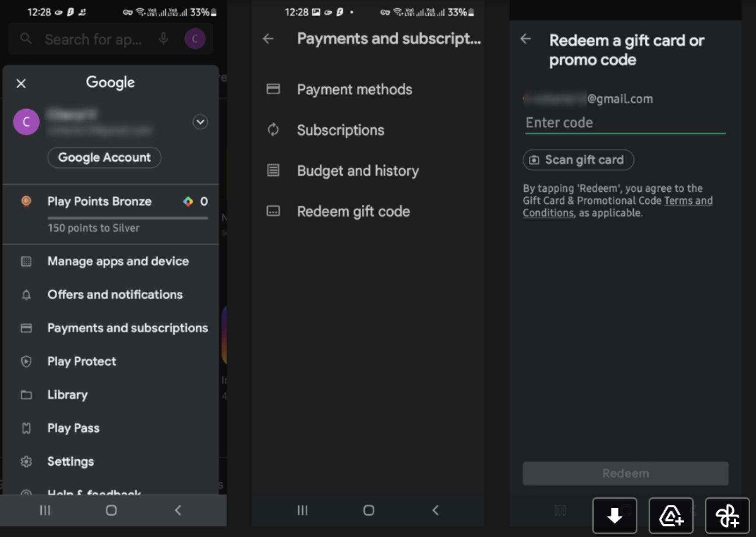Tap the Manage apps grid icon
756x537 pixels.
pos(26,261)
